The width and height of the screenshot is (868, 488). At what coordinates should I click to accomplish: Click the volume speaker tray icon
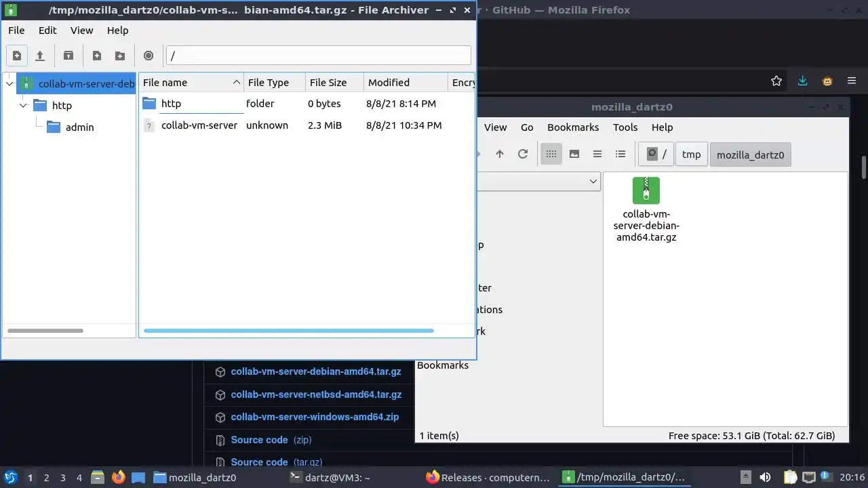(x=765, y=477)
